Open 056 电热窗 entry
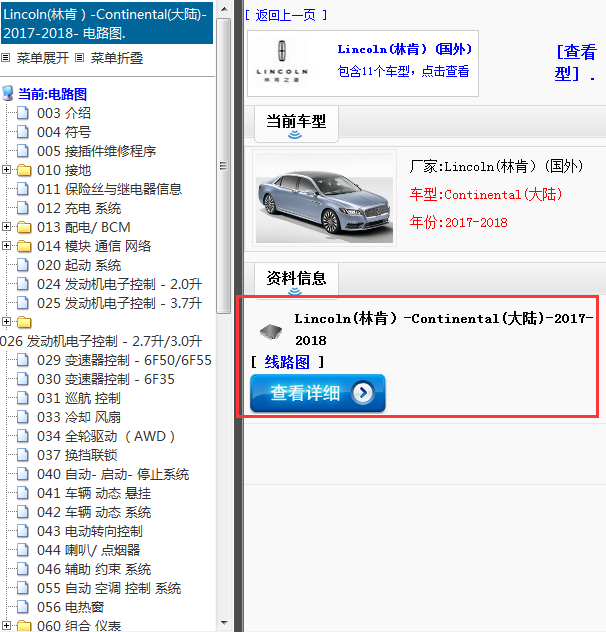This screenshot has width=606, height=632. point(71,607)
